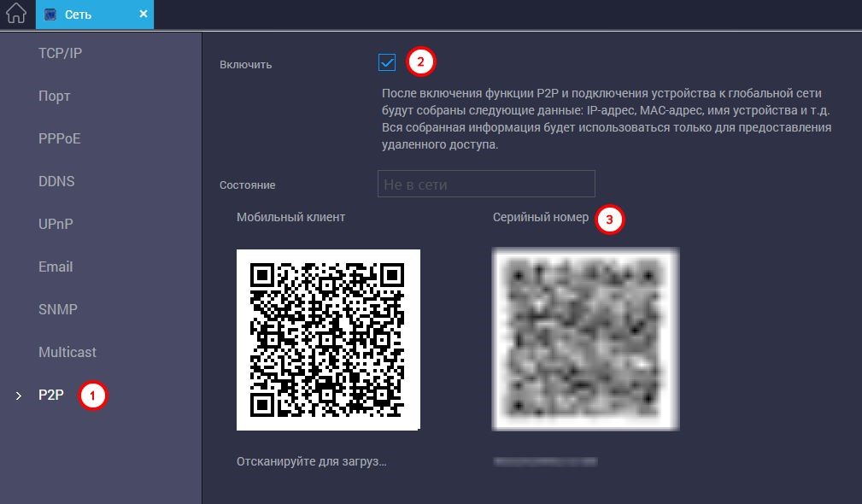Click red marker number 3
This screenshot has height=504, width=862.
coord(609,220)
